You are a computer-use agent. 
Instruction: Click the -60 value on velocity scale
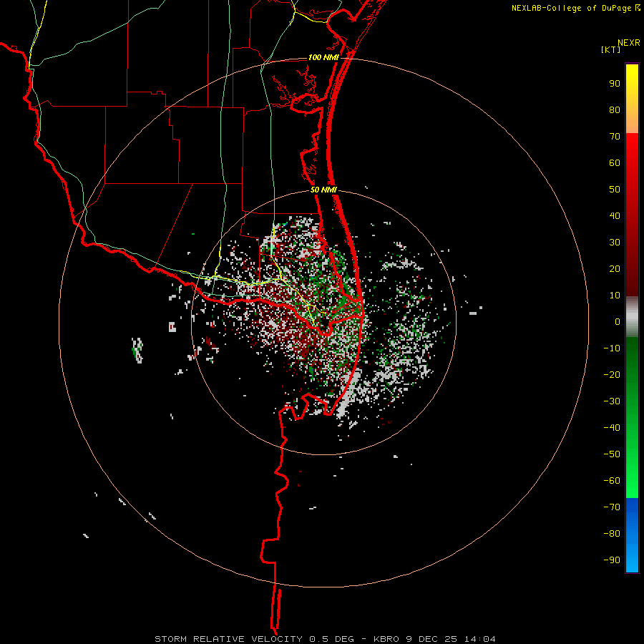612,481
